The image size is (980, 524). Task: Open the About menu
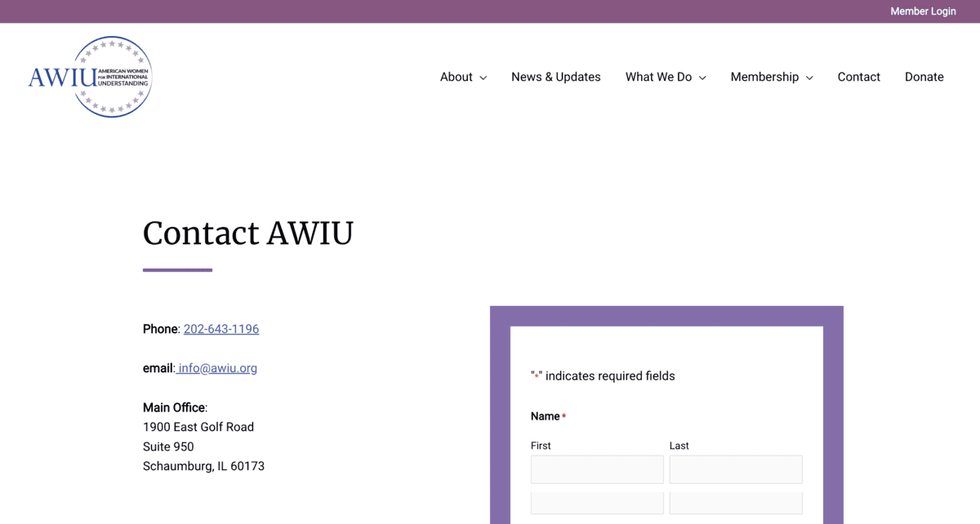click(455, 77)
